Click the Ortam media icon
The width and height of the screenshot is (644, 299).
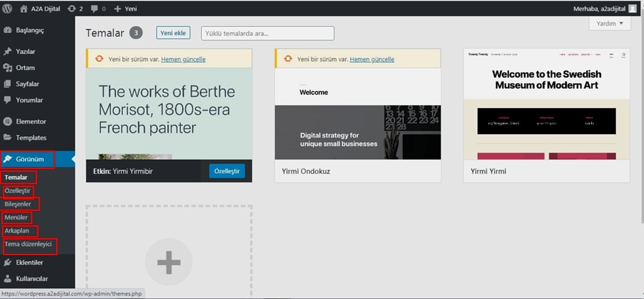click(x=8, y=68)
